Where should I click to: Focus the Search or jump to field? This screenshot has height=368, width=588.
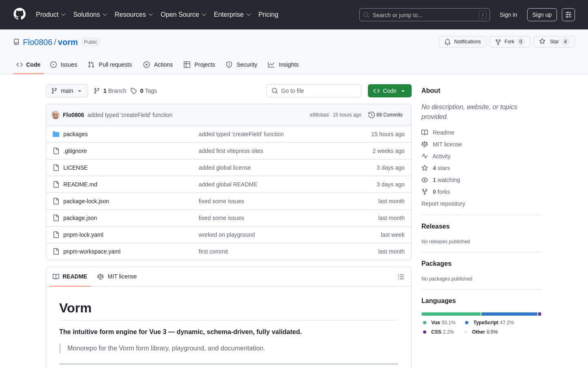click(425, 15)
